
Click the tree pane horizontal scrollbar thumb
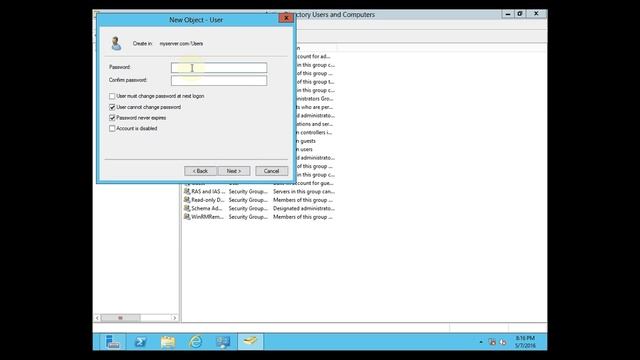(120, 318)
